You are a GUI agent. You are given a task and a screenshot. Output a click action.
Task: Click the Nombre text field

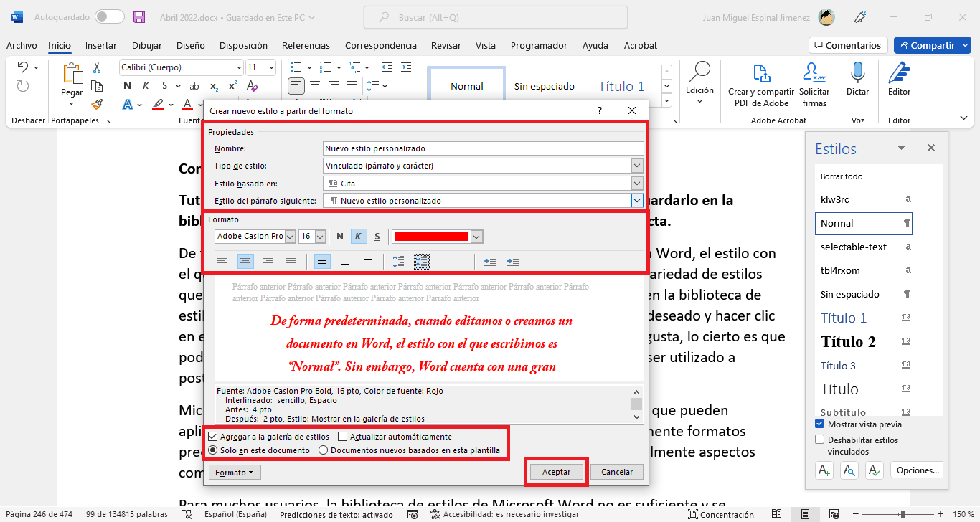point(484,148)
